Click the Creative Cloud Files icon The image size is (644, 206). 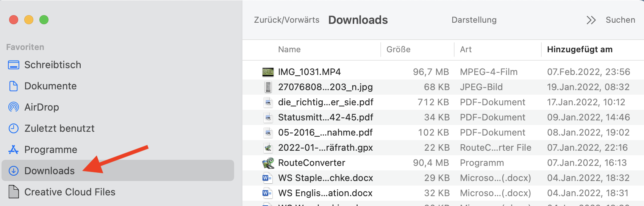coord(14,192)
